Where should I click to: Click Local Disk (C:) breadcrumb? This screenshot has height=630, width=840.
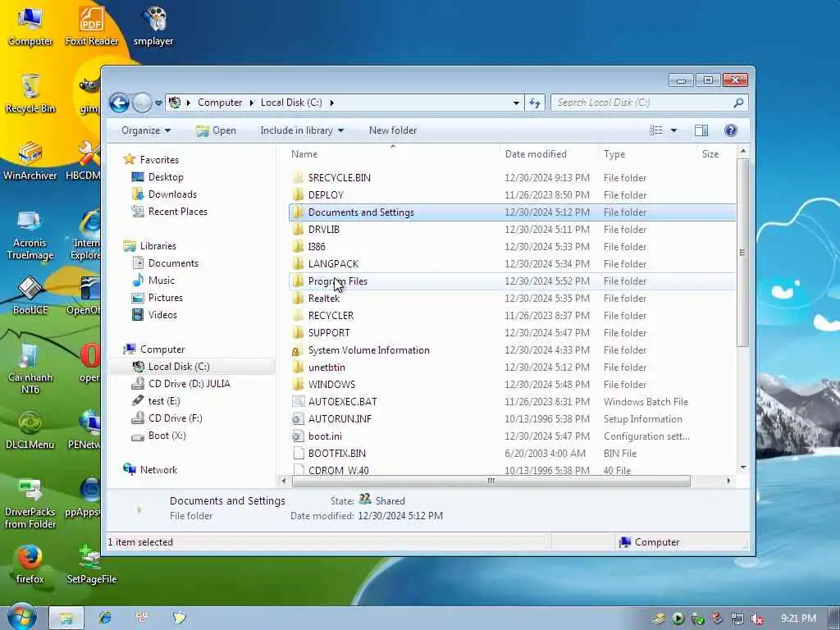point(291,103)
